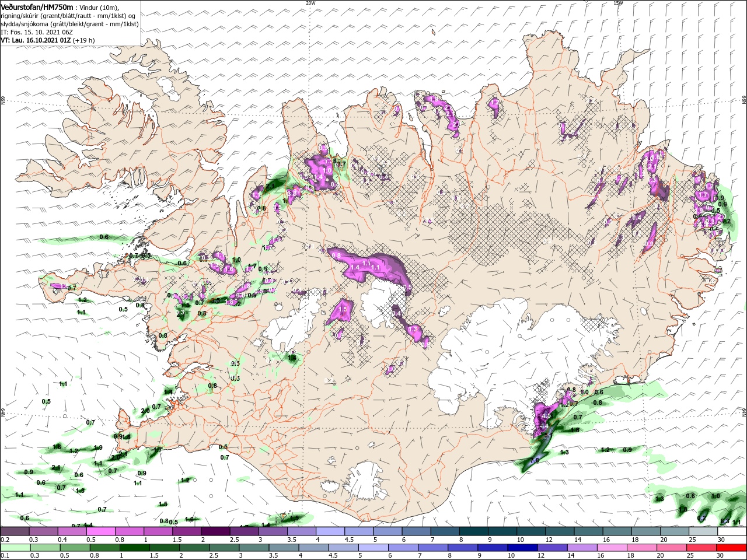Pick the bright pink upper-row swatch labeled 0.5
This screenshot has width=747, height=560.
pos(100,531)
